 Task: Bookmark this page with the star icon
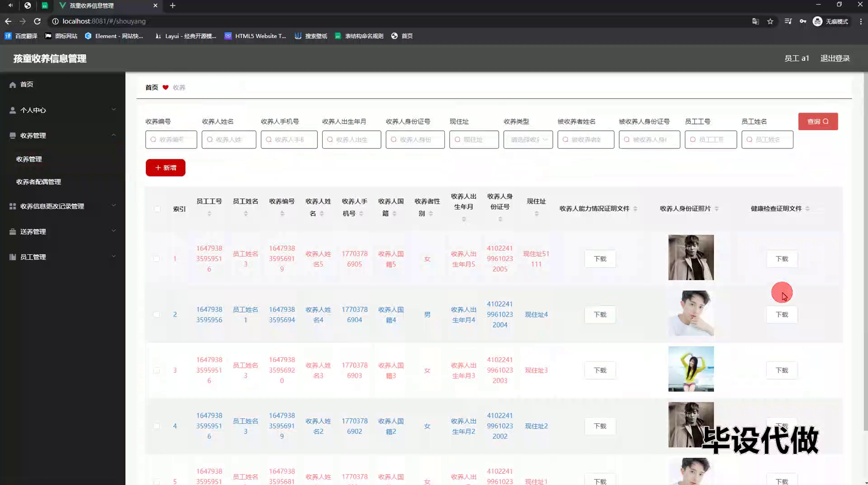click(x=770, y=21)
